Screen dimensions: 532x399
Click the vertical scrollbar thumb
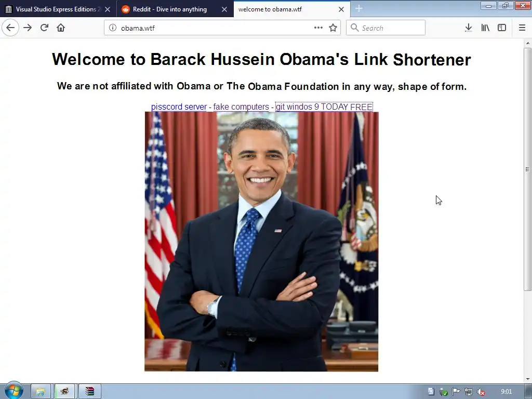(528, 169)
